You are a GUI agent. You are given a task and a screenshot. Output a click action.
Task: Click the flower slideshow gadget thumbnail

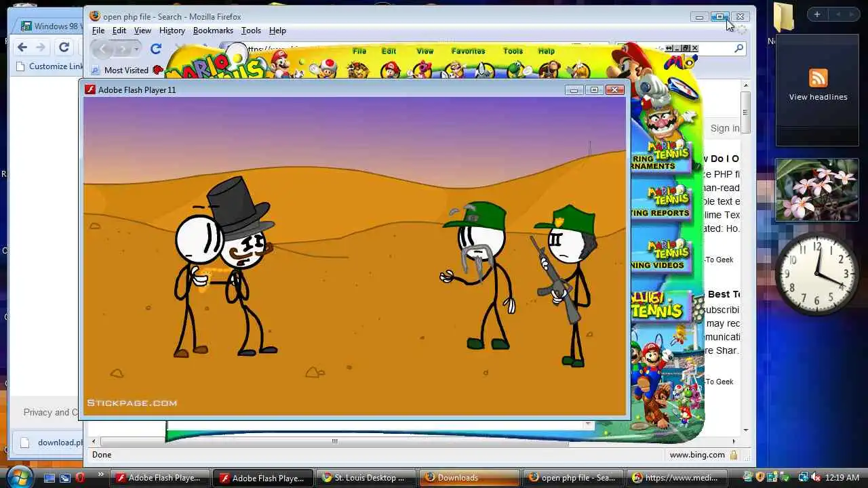point(816,190)
